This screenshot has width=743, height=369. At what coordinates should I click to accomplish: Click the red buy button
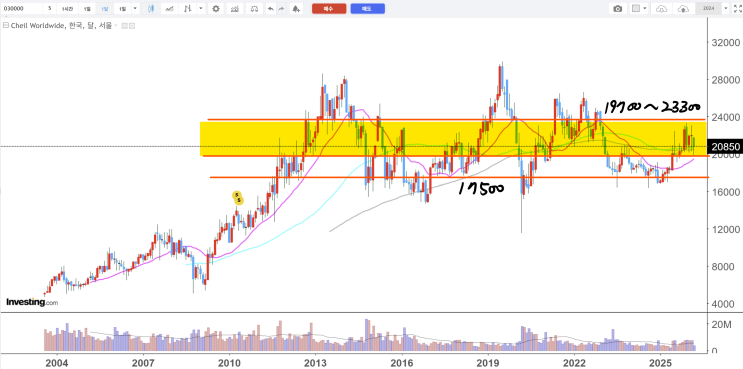(329, 9)
